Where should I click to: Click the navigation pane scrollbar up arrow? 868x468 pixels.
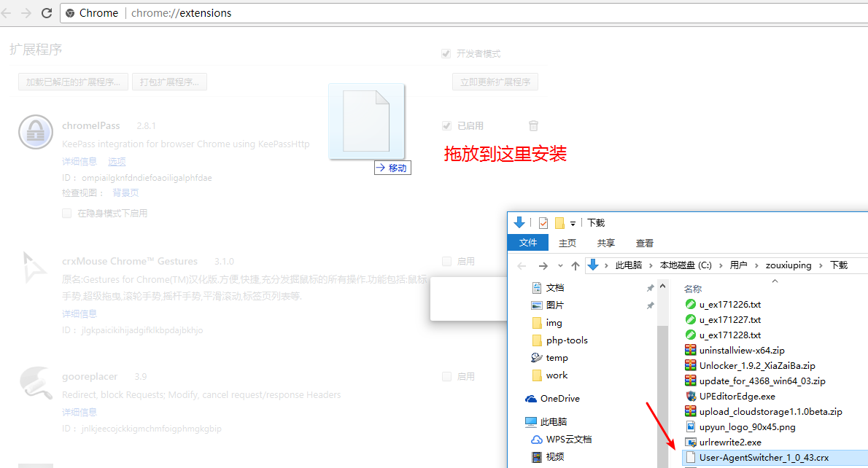point(662,286)
